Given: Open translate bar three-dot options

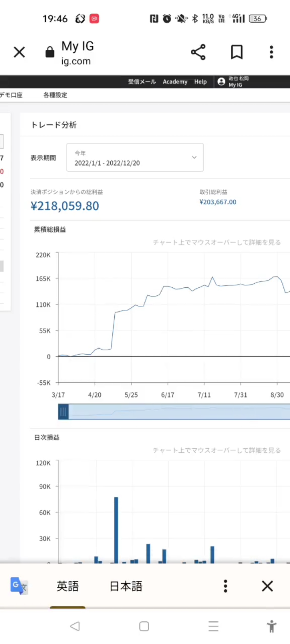Looking at the screenshot, I should [226, 586].
